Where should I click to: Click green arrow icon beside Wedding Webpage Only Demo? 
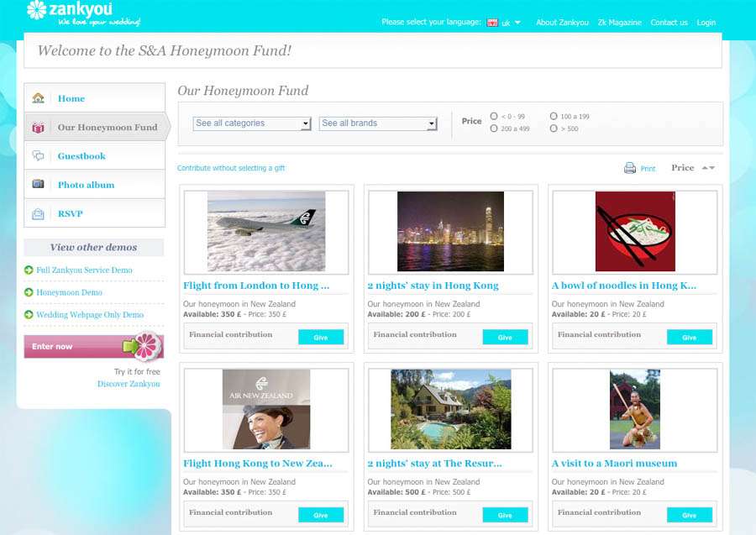pos(29,315)
